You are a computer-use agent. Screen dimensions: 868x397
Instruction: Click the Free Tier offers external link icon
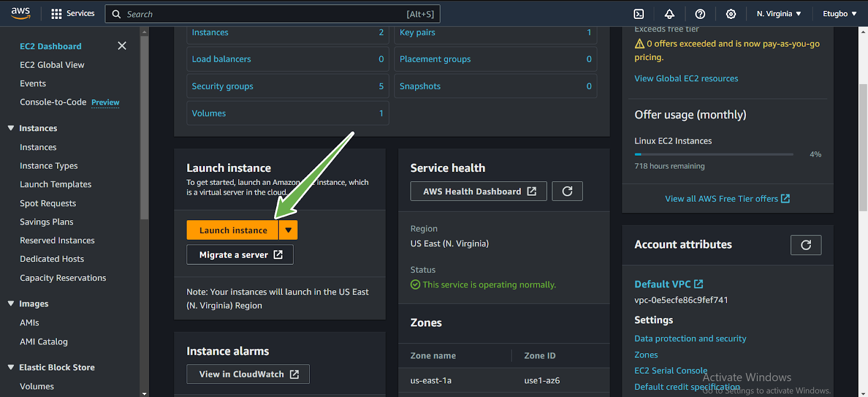tap(786, 198)
